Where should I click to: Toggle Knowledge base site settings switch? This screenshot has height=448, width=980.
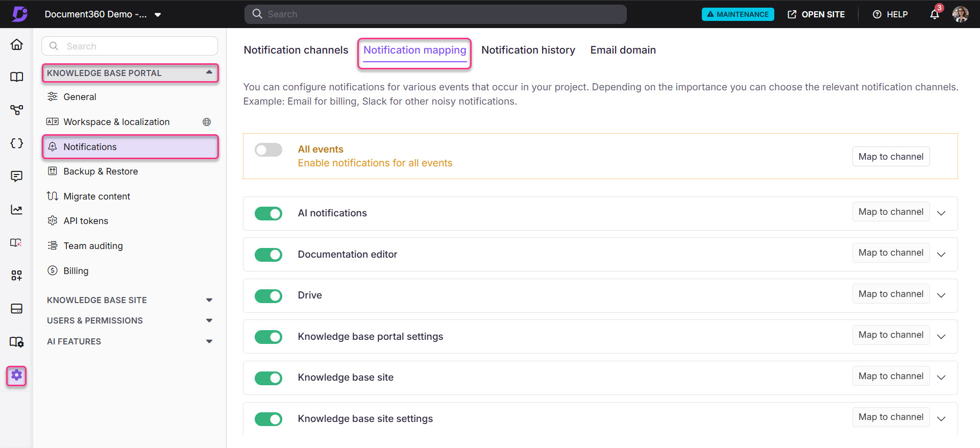tap(268, 419)
